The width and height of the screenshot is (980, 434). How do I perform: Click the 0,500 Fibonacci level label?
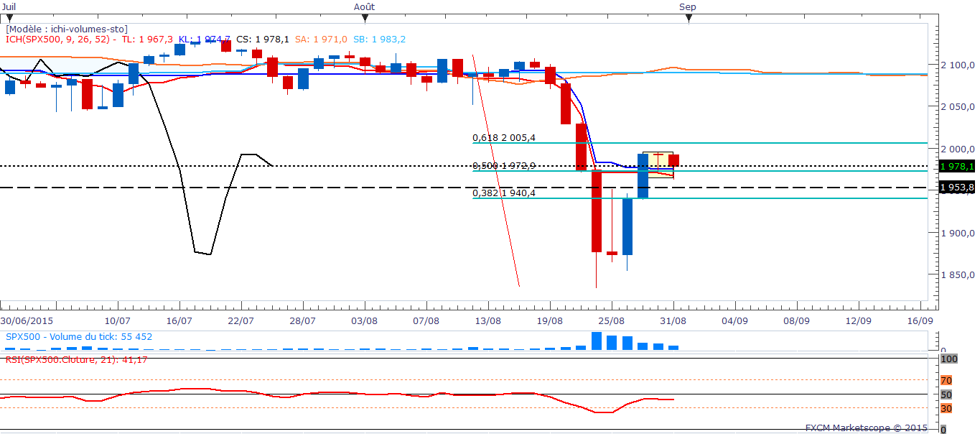503,166
